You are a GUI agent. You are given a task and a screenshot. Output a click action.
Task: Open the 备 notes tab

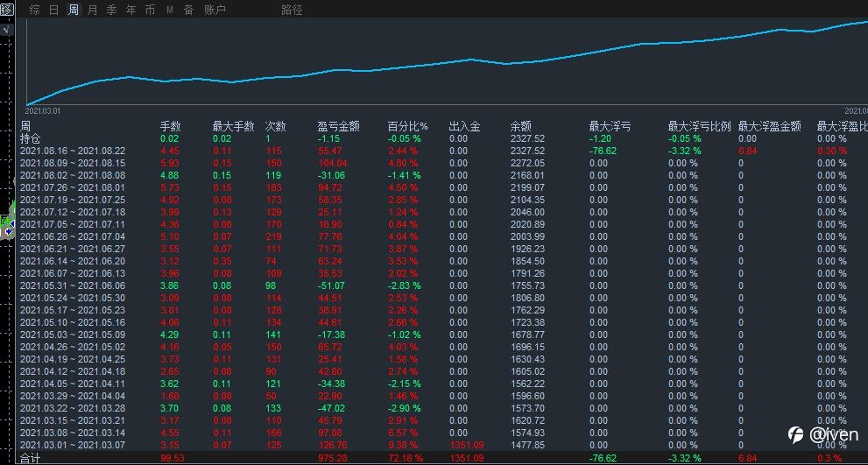click(x=189, y=10)
